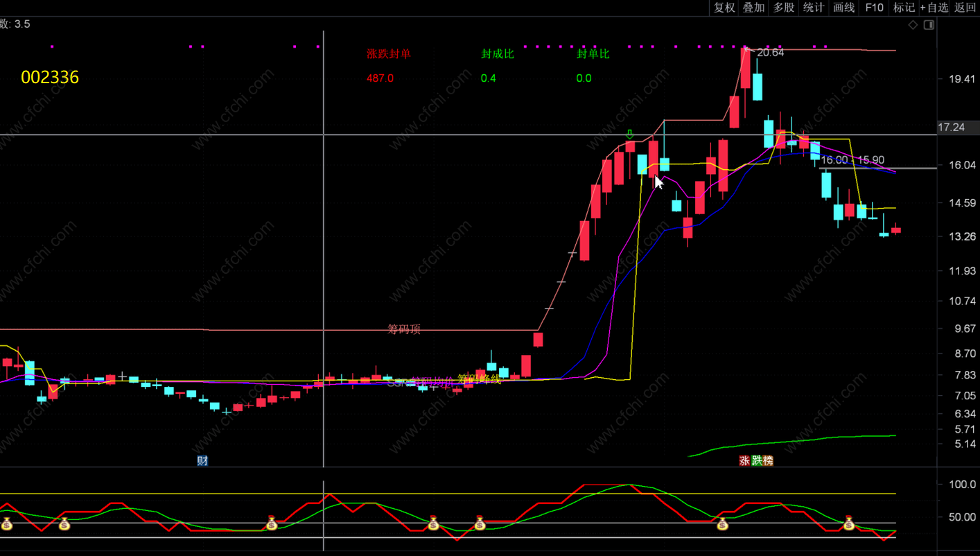Open the F10 company info page

click(874, 8)
